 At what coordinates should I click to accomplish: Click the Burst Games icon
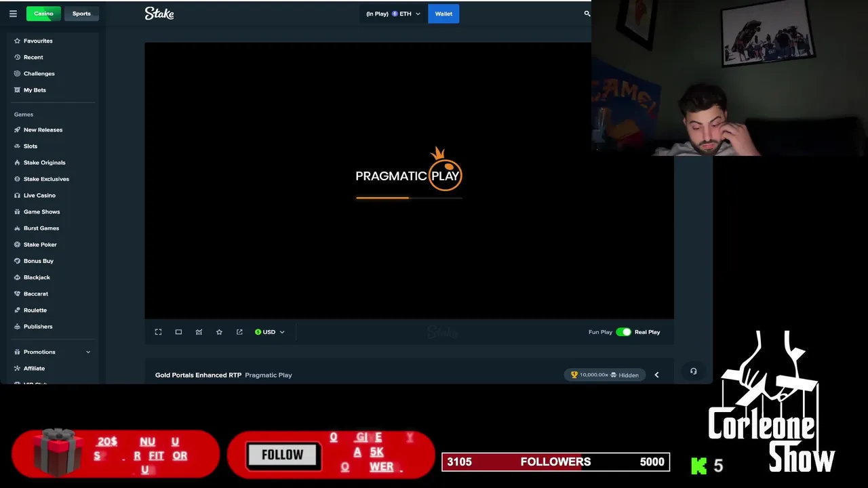click(x=18, y=228)
